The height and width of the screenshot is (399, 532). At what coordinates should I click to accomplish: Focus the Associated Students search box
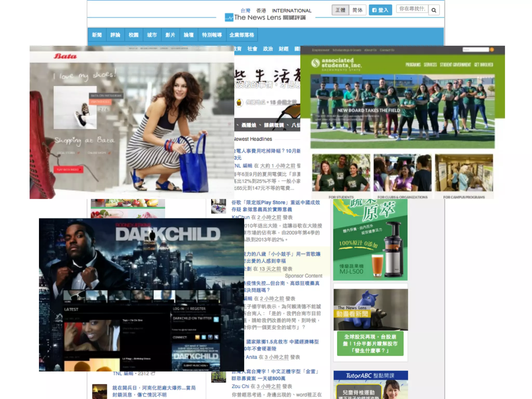(x=476, y=50)
